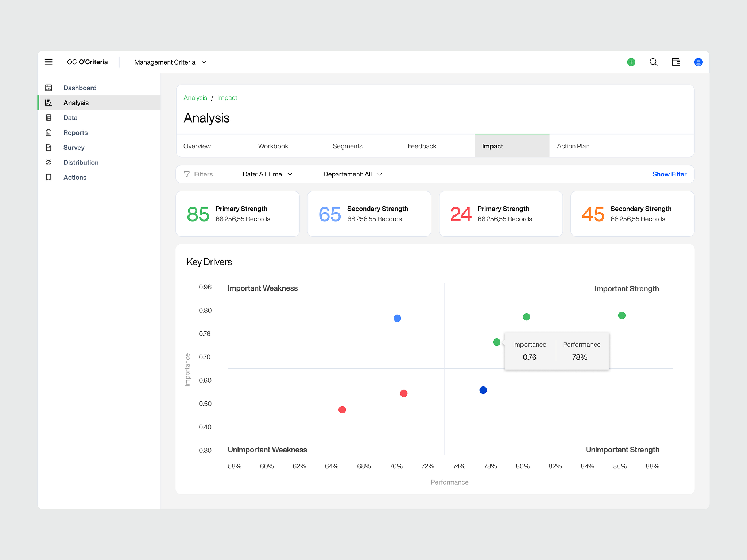Click the Data sidebar icon
Viewport: 747px width, 560px height.
pos(49,117)
